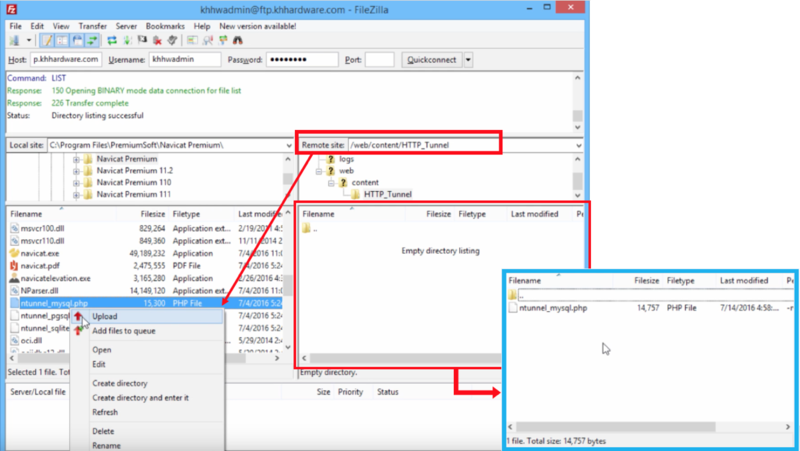Sort local files by Filesize column

(152, 214)
